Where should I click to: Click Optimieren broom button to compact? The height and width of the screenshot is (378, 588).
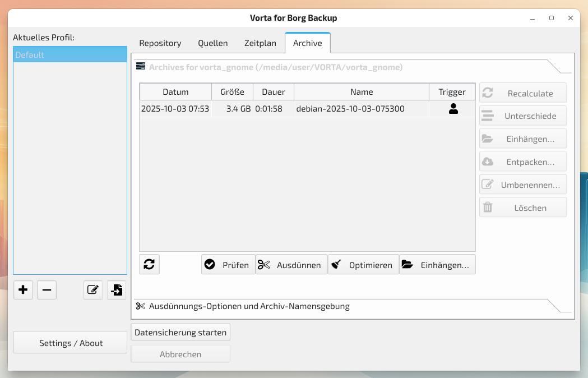click(x=363, y=265)
